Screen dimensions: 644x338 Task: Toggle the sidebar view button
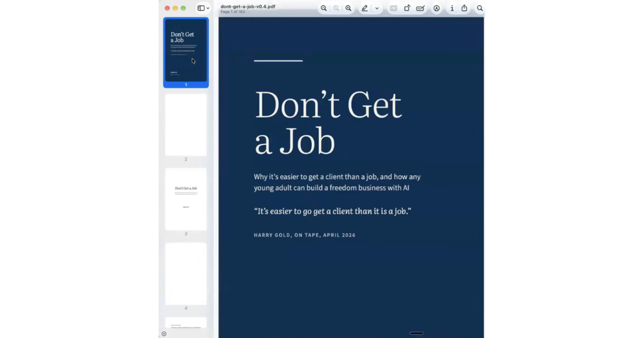click(201, 8)
